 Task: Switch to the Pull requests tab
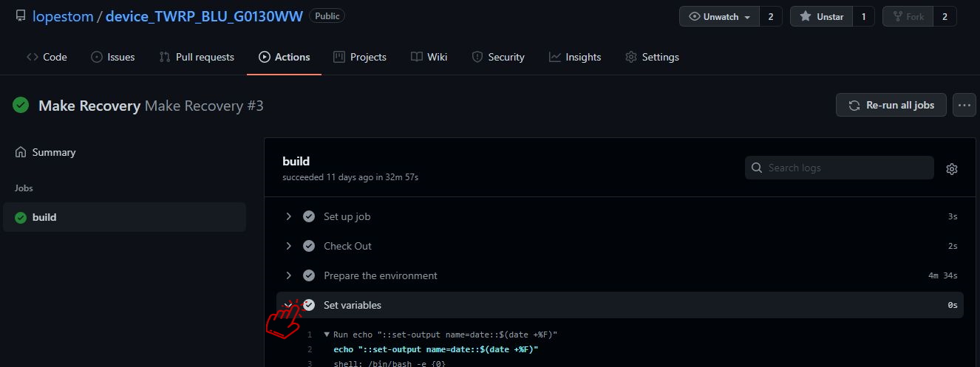[197, 57]
